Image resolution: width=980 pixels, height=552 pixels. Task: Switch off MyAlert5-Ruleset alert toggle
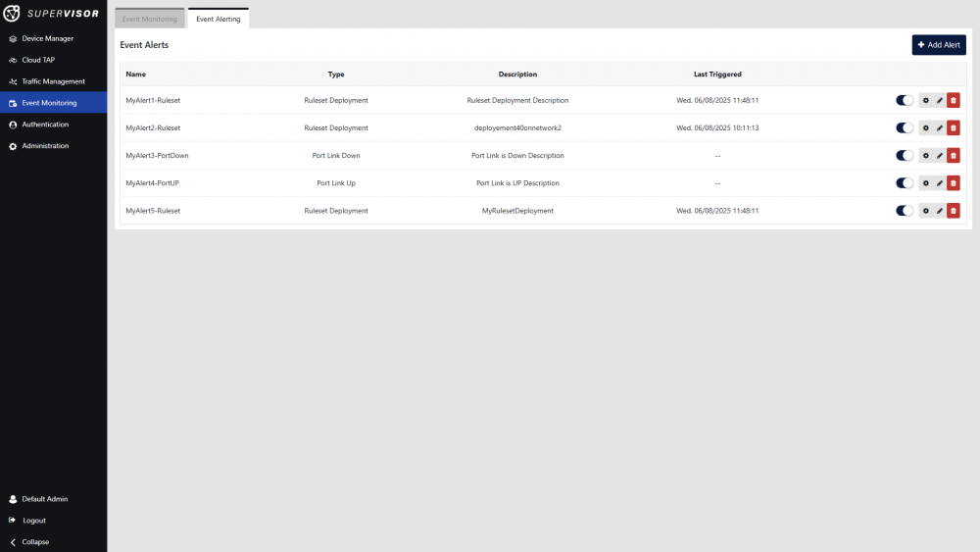click(x=904, y=210)
